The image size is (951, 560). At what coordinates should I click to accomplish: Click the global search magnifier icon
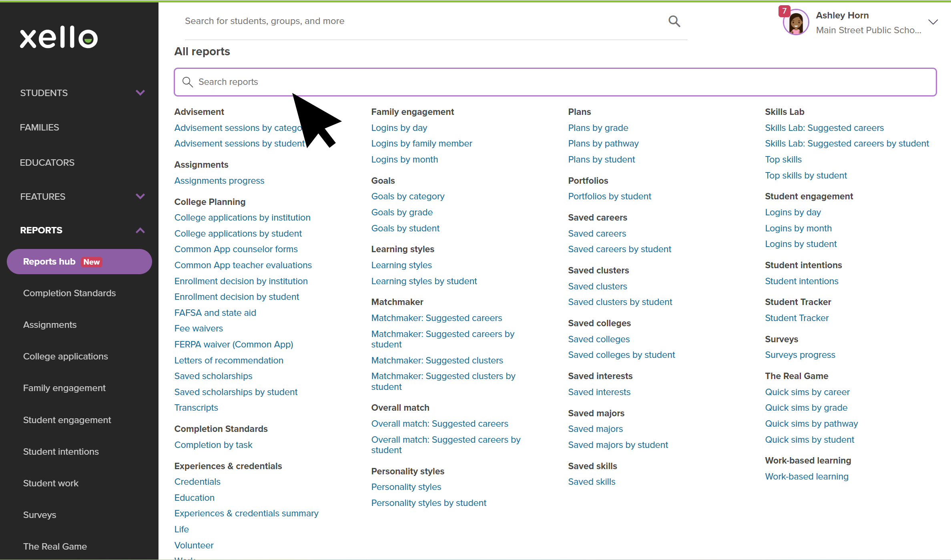point(674,21)
